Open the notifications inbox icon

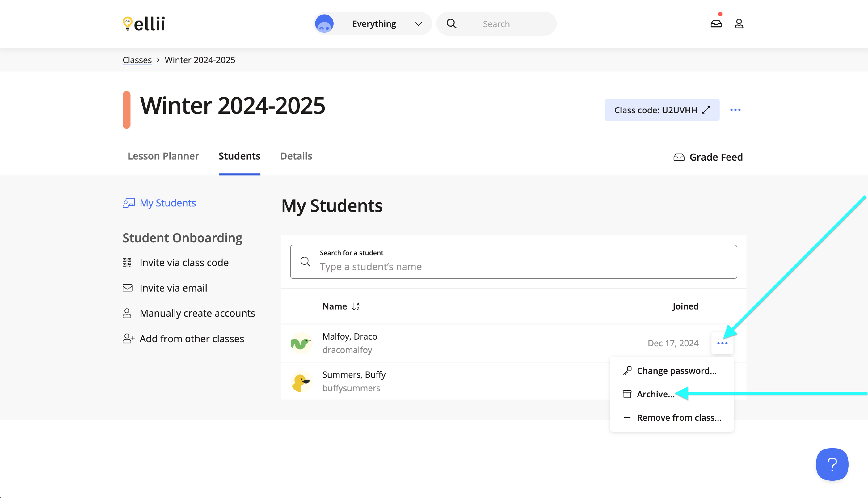[x=716, y=24]
